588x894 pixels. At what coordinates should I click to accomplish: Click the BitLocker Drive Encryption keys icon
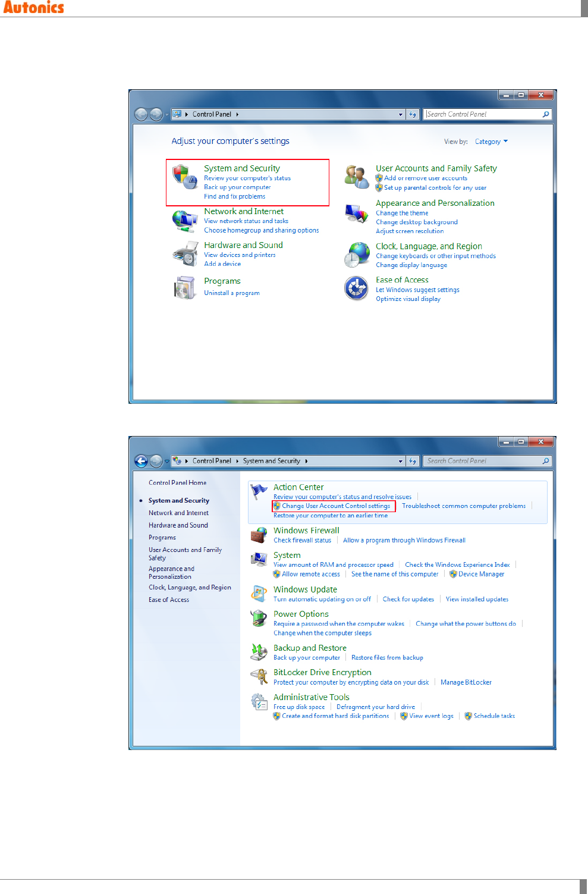pos(259,677)
